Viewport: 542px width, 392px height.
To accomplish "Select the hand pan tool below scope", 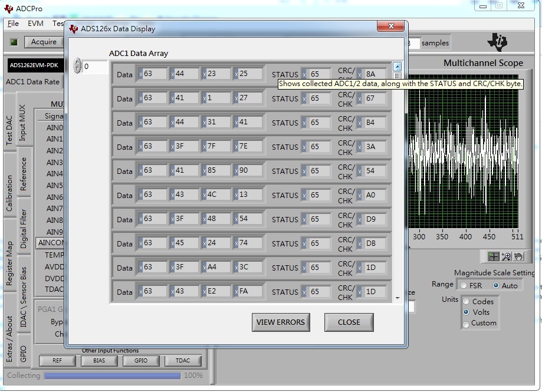I will coord(518,256).
